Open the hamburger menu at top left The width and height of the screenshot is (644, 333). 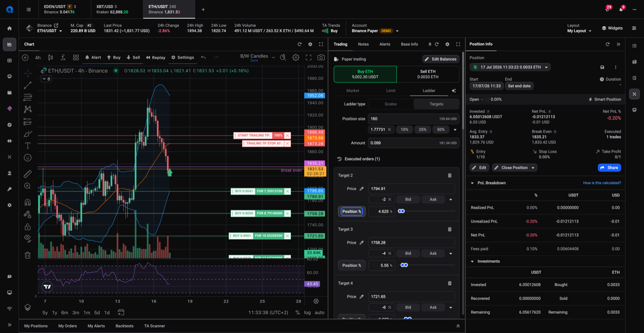(29, 9)
